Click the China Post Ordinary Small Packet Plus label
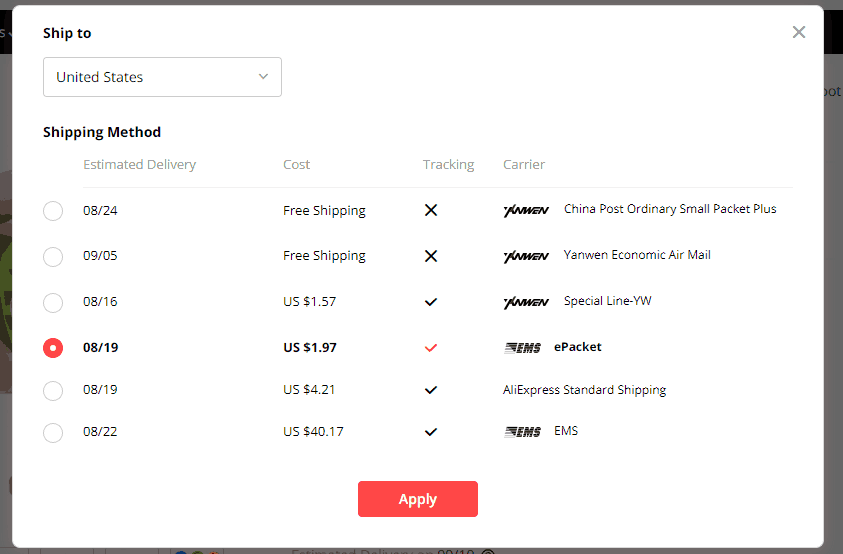Viewport: 843px width, 554px height. coord(670,209)
